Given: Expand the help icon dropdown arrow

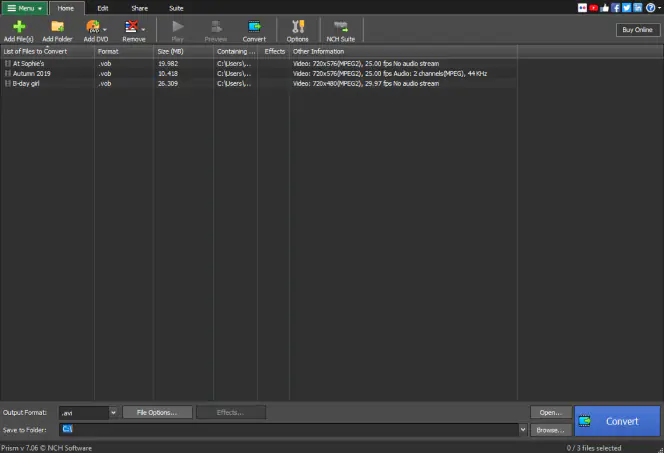Looking at the screenshot, I should (x=659, y=8).
